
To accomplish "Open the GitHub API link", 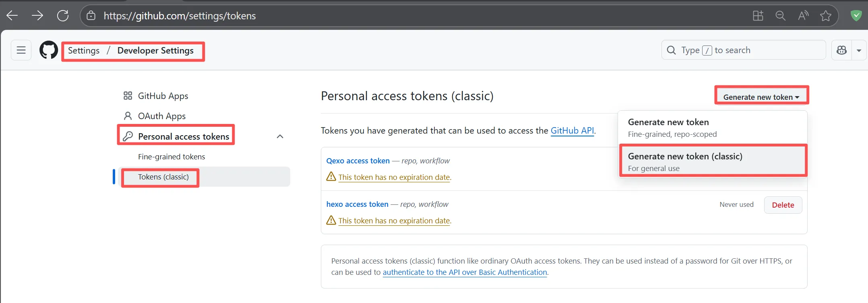I will point(572,130).
